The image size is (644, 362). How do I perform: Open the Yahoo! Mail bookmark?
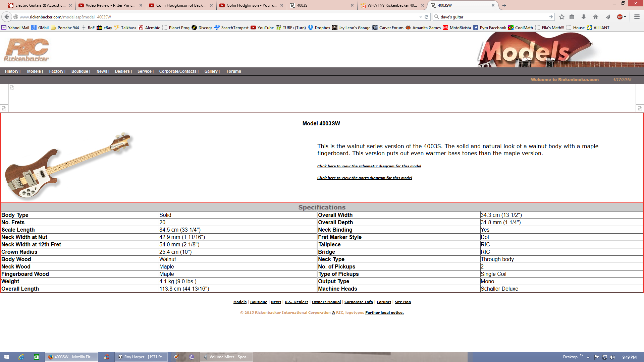[x=15, y=28]
